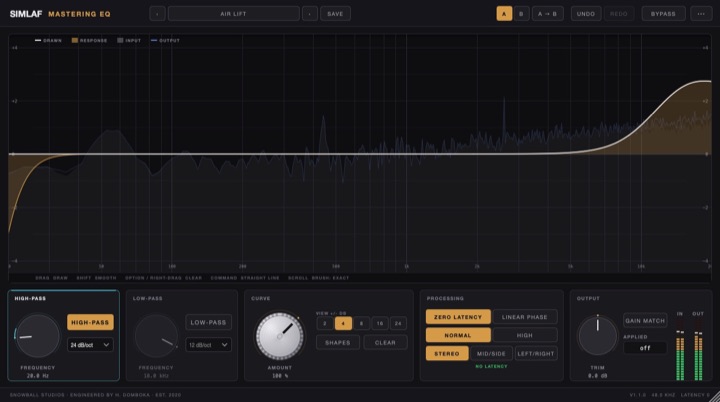Toggle the DRAWN legend item
720x402 pixels.
[x=48, y=40]
